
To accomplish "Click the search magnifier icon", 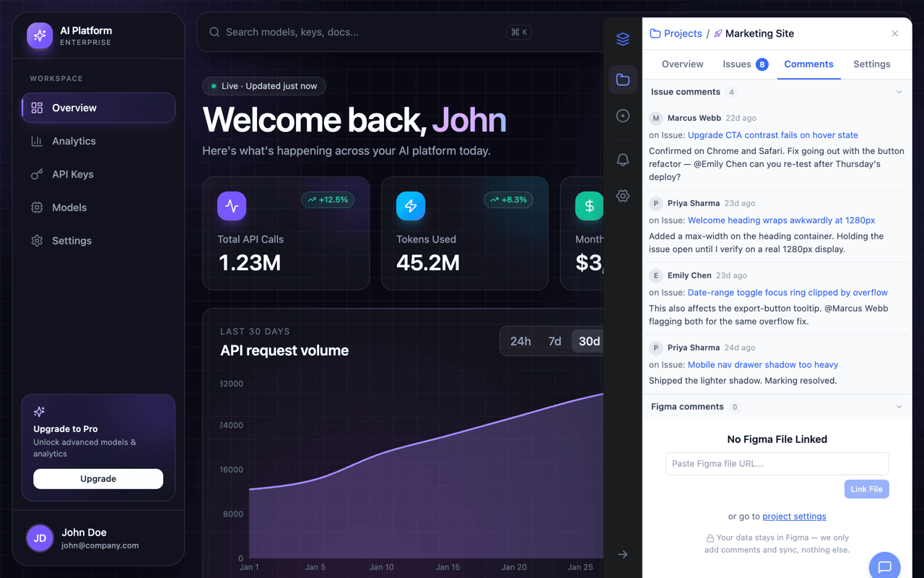I will tap(214, 32).
